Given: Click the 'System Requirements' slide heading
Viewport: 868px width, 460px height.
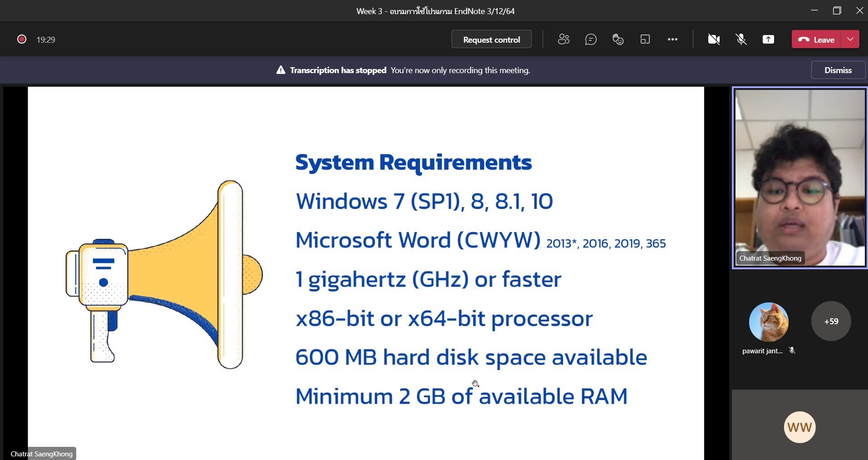Looking at the screenshot, I should pos(413,162).
